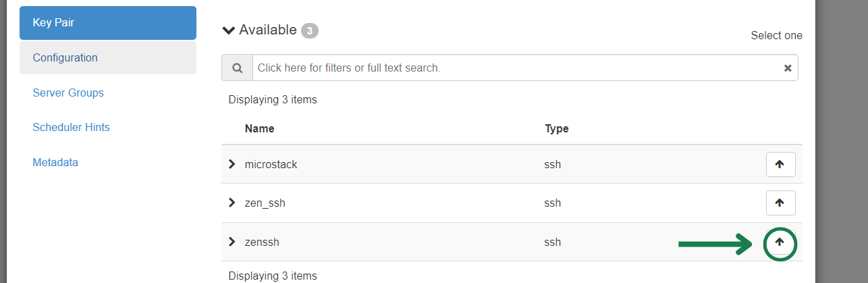
Task: Open Scheduler Hints section
Action: click(x=71, y=128)
